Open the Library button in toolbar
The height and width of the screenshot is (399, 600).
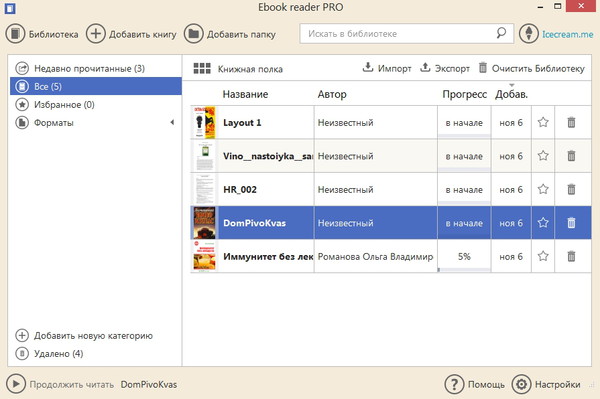pos(42,34)
